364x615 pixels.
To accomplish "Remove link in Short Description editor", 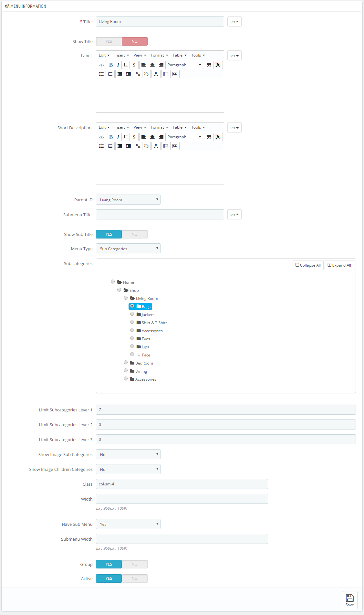I will coord(147,146).
